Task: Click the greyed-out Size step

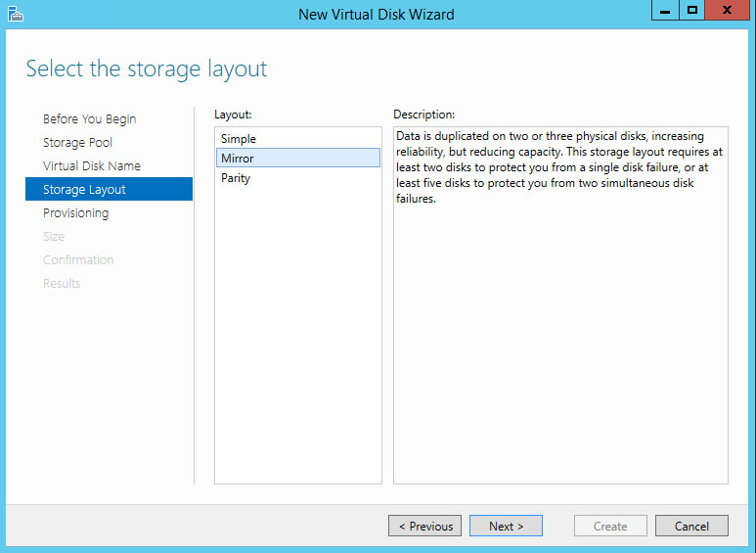Action: pyautogui.click(x=54, y=237)
